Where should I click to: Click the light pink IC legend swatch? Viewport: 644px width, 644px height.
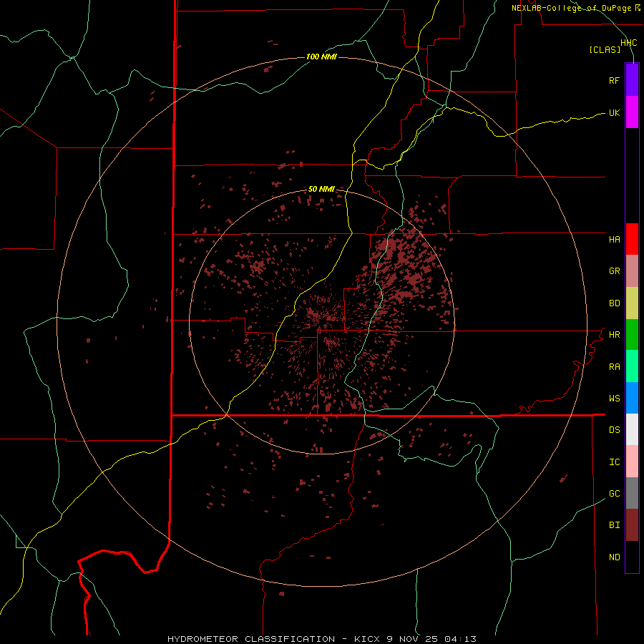pos(632,462)
